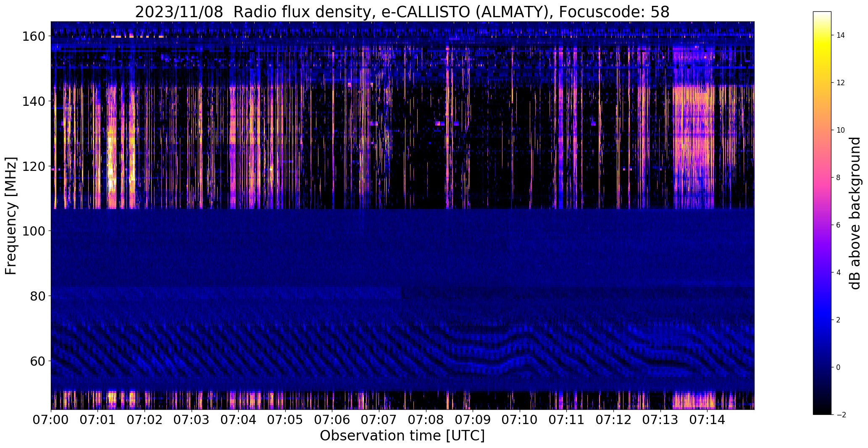
Task: Click the 07:03 time tick label
Action: [x=192, y=419]
